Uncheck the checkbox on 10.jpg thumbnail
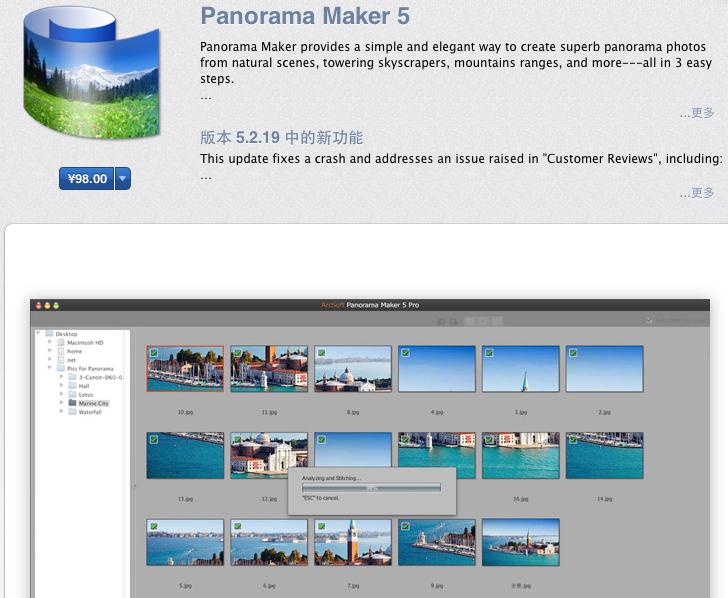This screenshot has height=598, width=728. coord(153,353)
